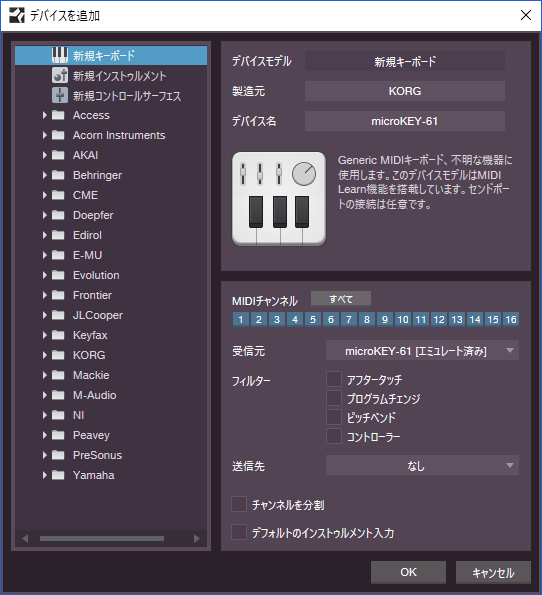
Task: Click the Edirol folder icon
Action: point(58,235)
